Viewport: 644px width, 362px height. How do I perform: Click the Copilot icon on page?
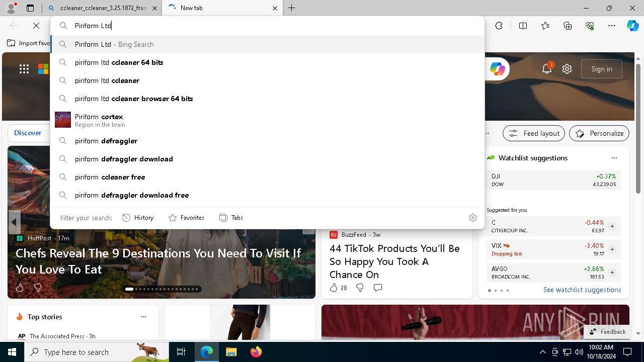[x=497, y=69]
